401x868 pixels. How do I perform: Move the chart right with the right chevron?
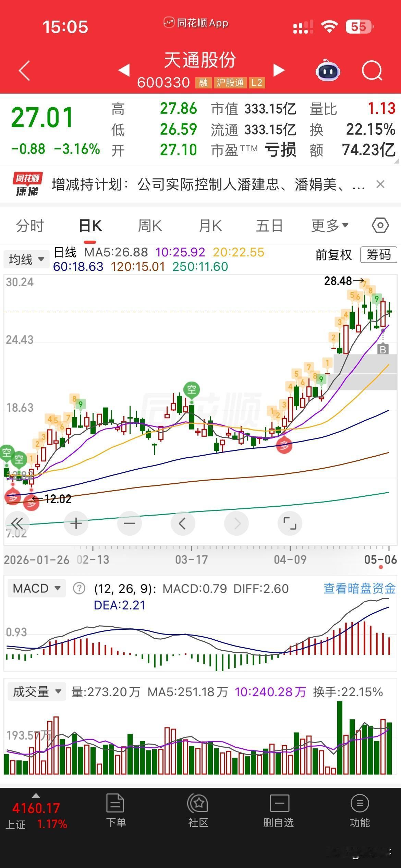236,523
